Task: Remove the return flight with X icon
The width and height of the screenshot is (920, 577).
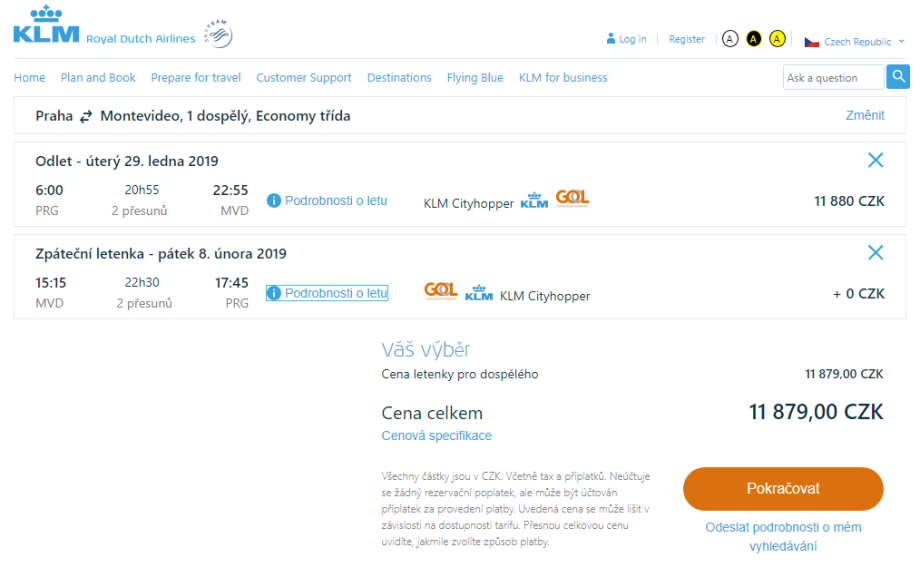Action: [x=876, y=253]
